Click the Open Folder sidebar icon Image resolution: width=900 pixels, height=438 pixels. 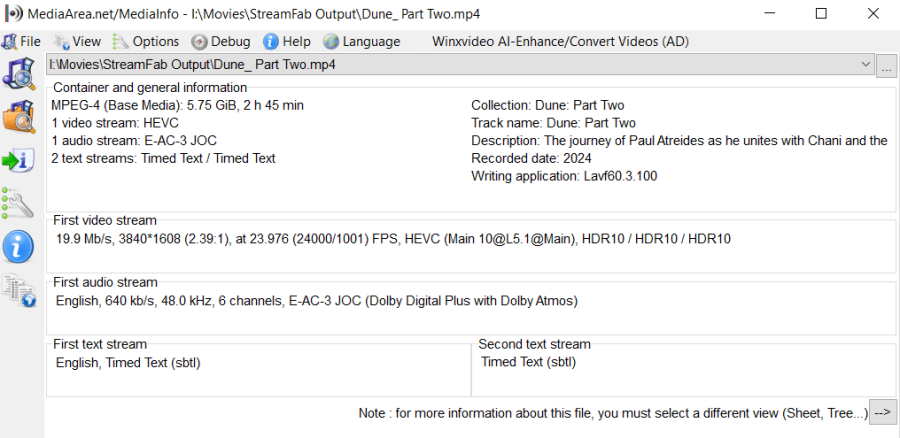pyautogui.click(x=19, y=117)
